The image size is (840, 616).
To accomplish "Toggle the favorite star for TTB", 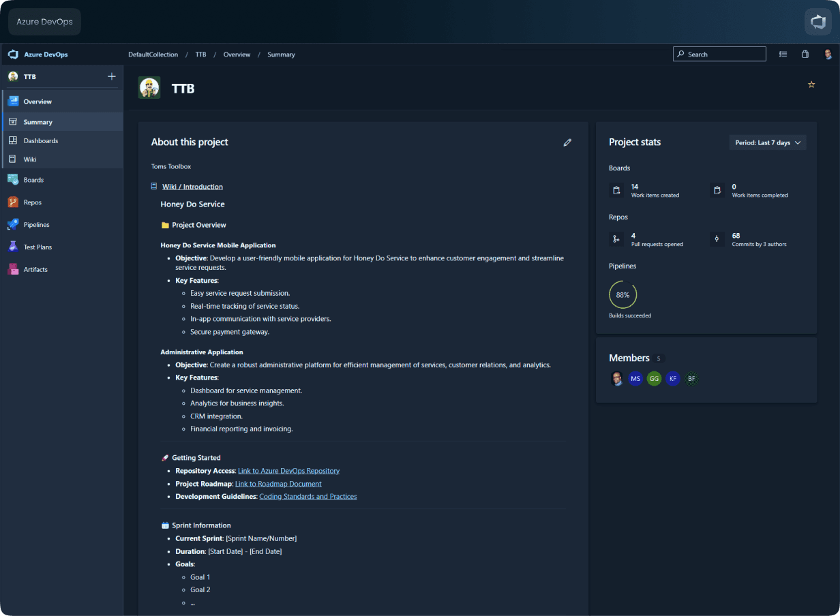I will tap(811, 84).
